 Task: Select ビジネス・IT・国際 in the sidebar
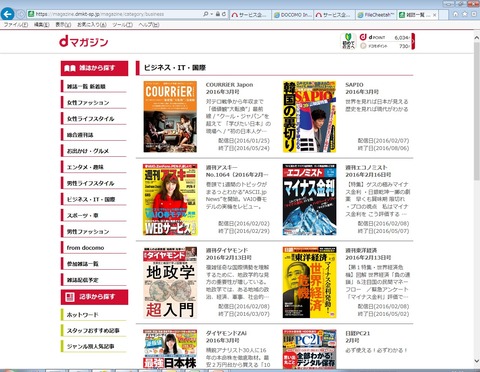coord(94,199)
